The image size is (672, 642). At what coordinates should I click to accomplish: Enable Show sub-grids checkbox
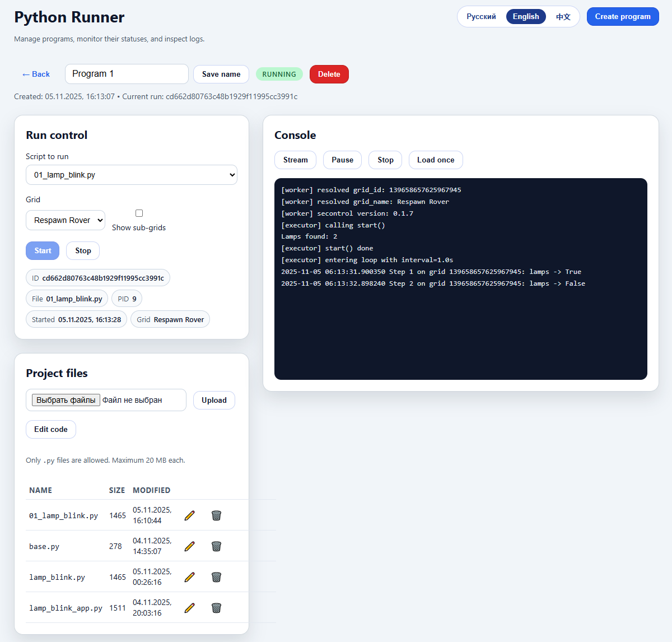[x=139, y=213]
